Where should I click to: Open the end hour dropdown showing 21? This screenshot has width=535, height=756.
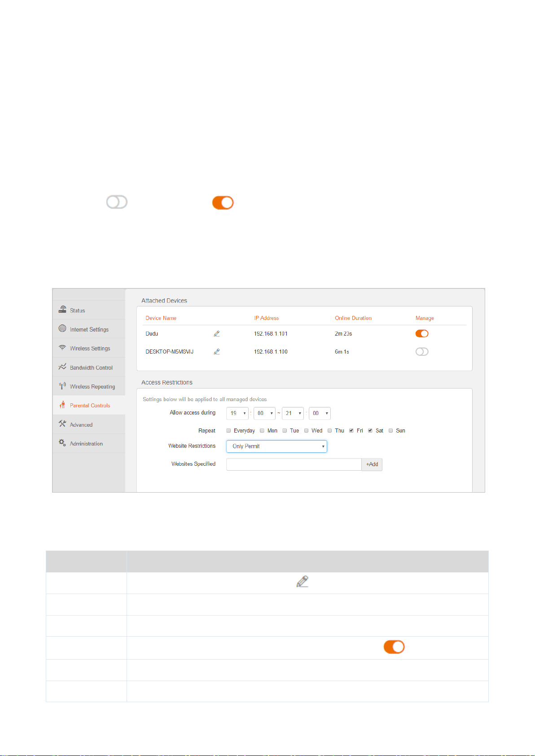293,413
